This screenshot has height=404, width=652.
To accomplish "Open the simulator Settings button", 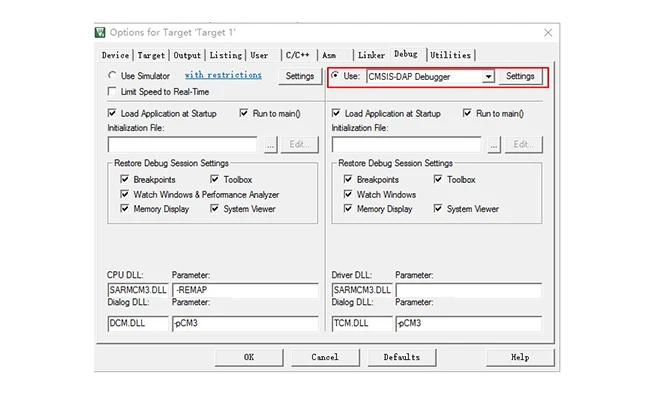I will point(299,76).
